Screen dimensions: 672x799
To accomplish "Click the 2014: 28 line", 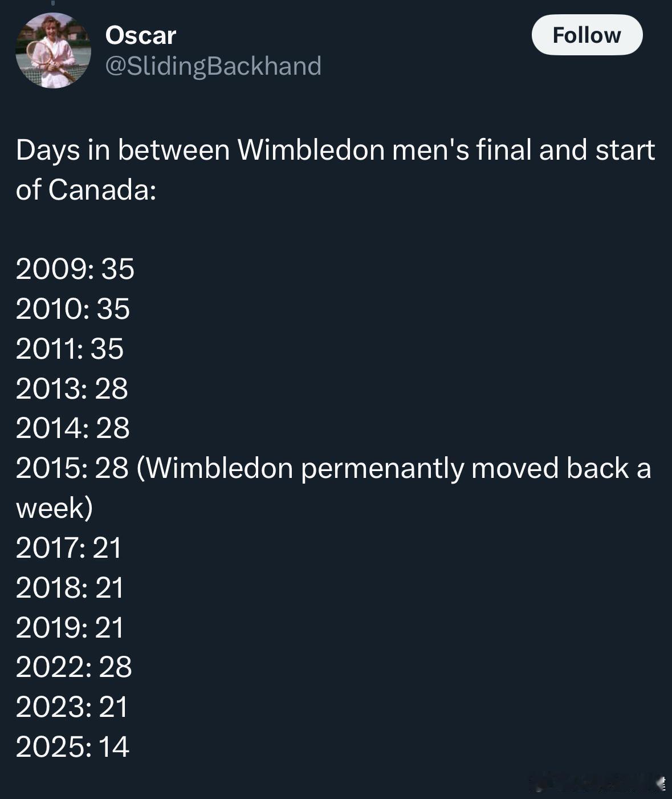I will tap(73, 428).
